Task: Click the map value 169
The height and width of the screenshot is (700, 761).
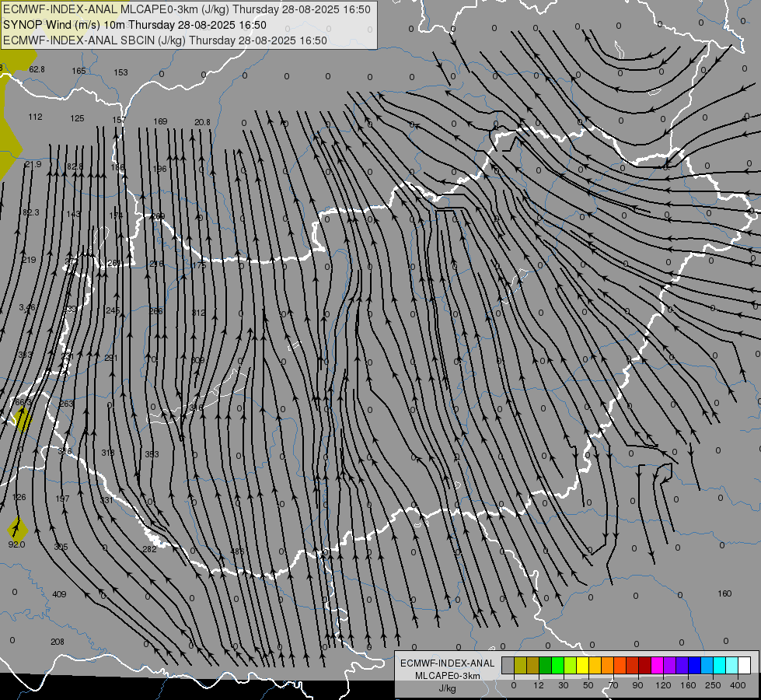Action: [x=160, y=121]
